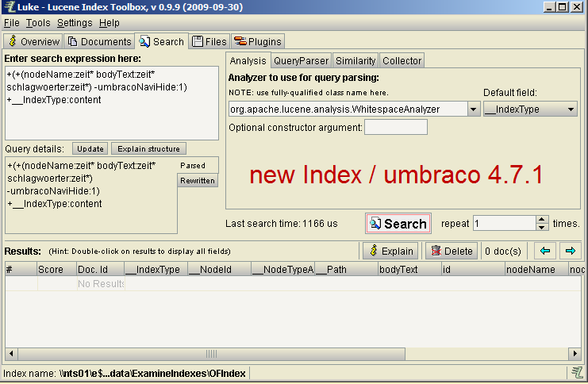Open the Tools menu
The height and width of the screenshot is (384, 588).
pos(38,23)
